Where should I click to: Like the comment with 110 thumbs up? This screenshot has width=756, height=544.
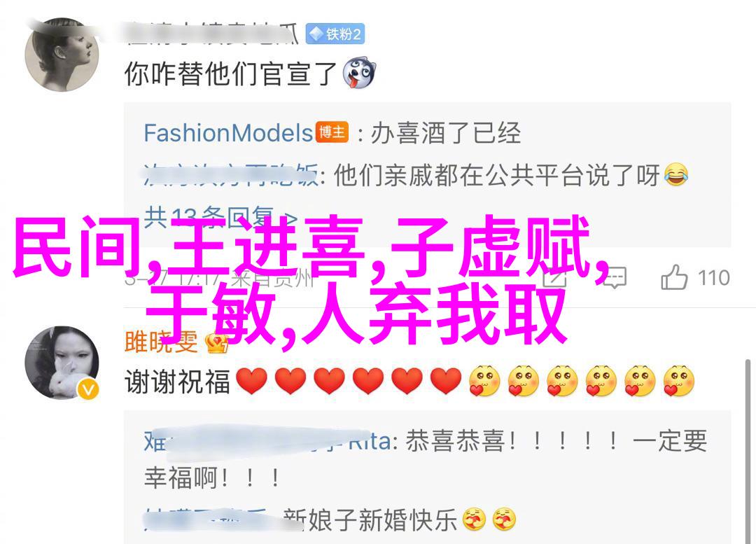[x=695, y=277]
